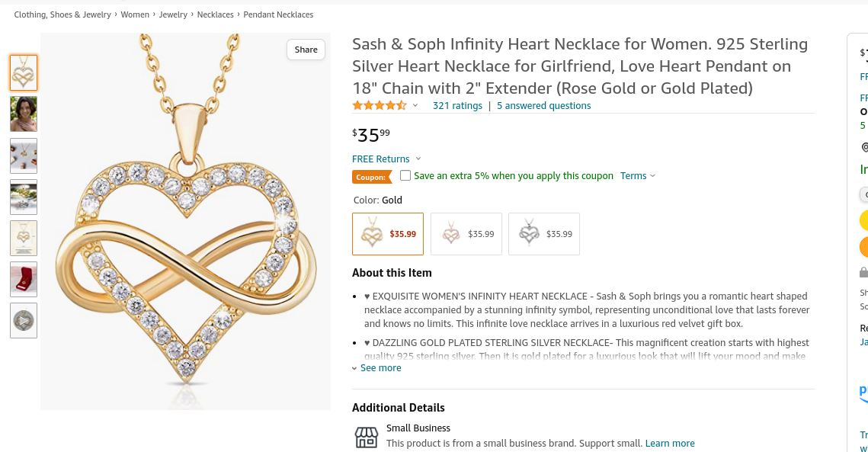Go to Jewelry breadcrumb category
Viewport: 868px width, 452px height.
pyautogui.click(x=173, y=14)
